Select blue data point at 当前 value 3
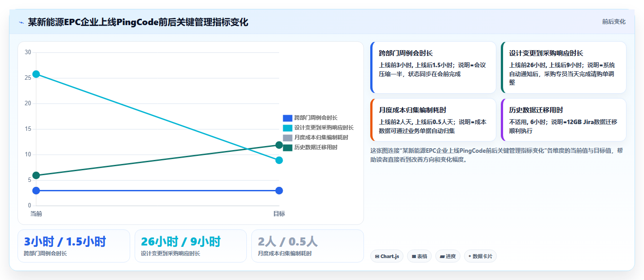This screenshot has width=644, height=280. [36, 191]
